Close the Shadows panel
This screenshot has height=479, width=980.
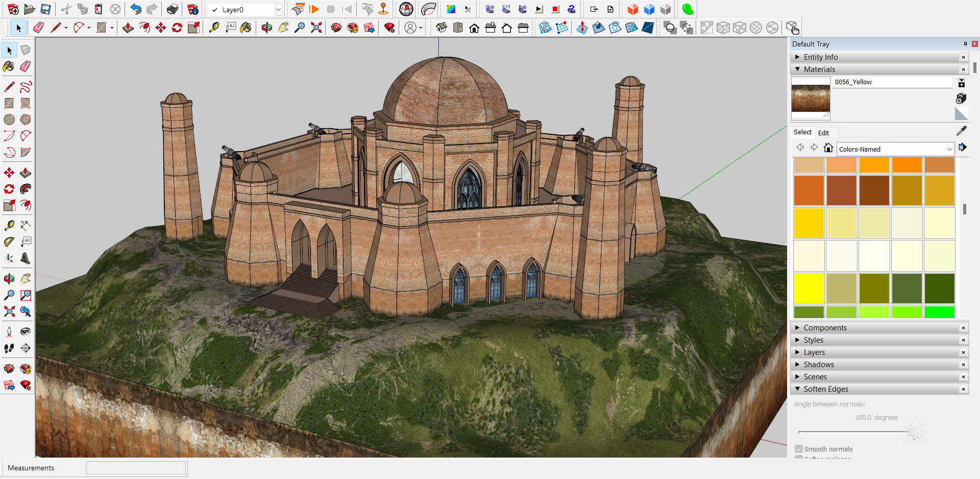[963, 365]
